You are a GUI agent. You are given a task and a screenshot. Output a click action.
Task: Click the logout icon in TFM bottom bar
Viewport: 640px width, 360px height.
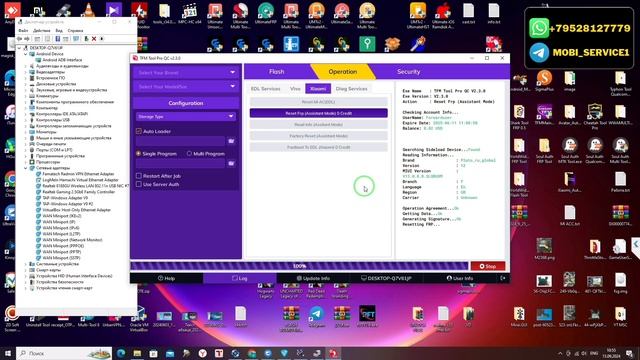pos(503,278)
